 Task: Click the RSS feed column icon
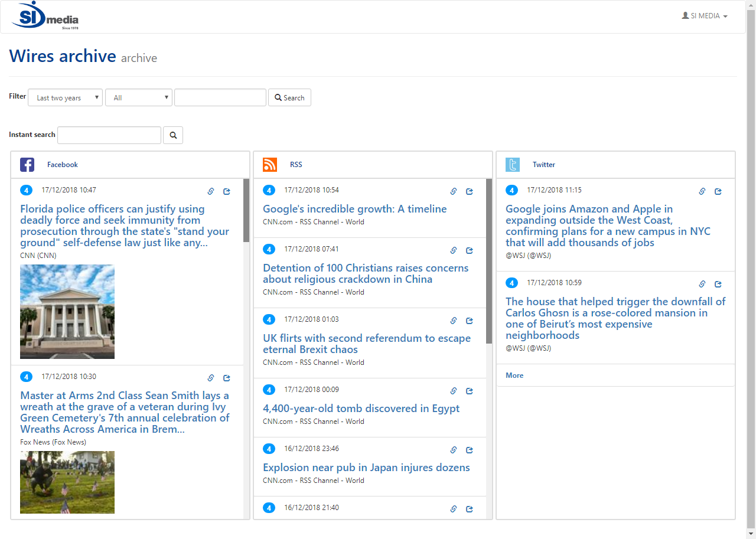point(270,165)
